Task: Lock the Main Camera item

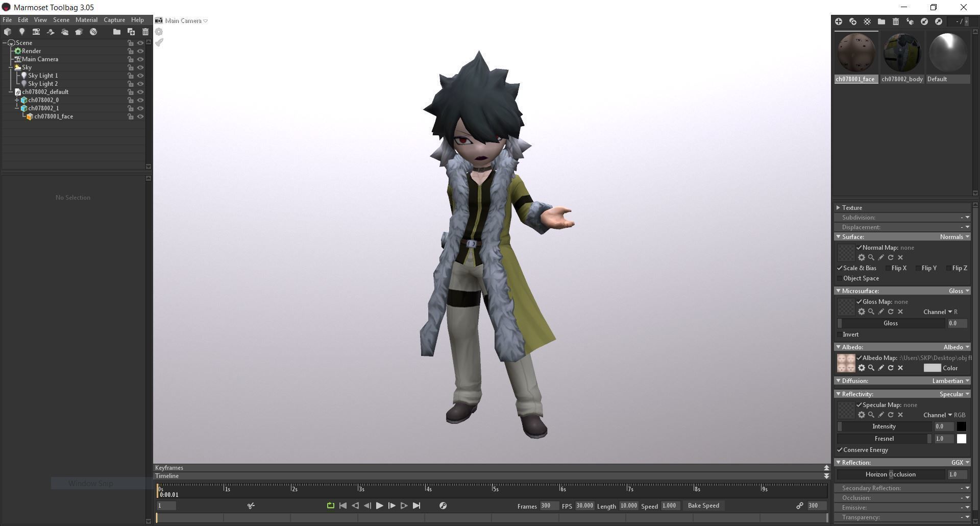Action: click(131, 59)
